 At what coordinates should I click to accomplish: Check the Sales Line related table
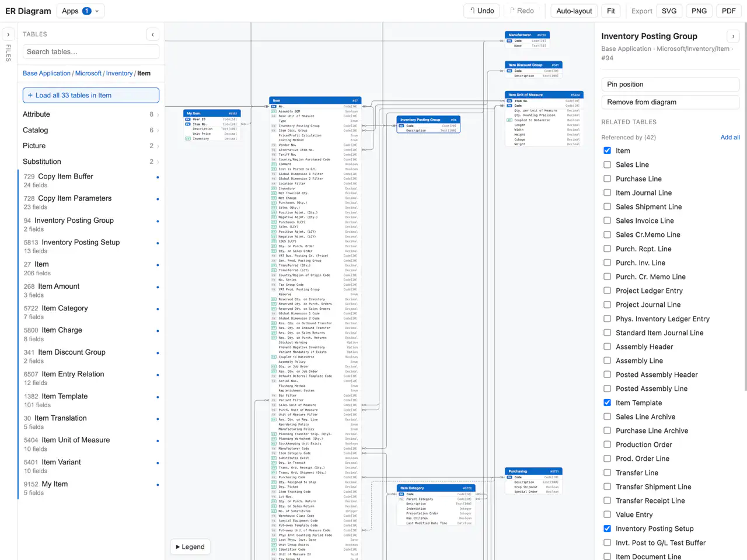tap(607, 164)
